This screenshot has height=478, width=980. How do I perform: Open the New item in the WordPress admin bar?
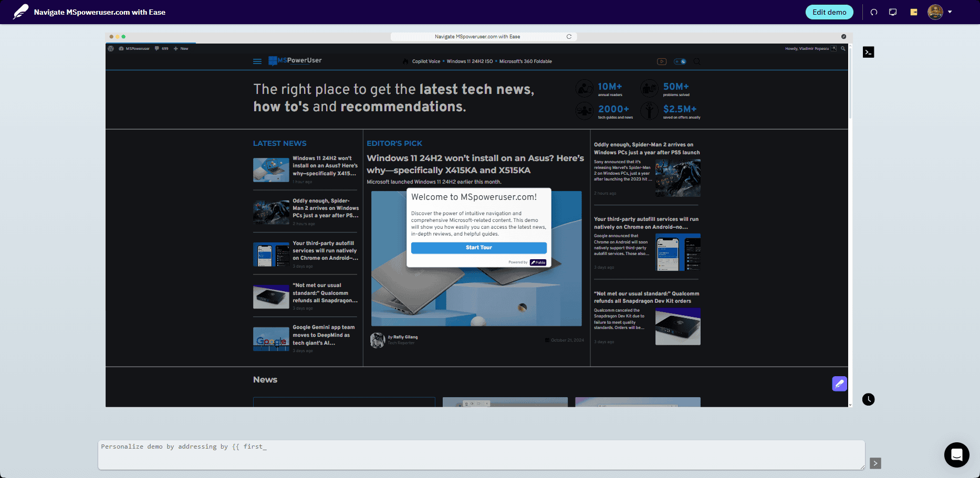[181, 48]
